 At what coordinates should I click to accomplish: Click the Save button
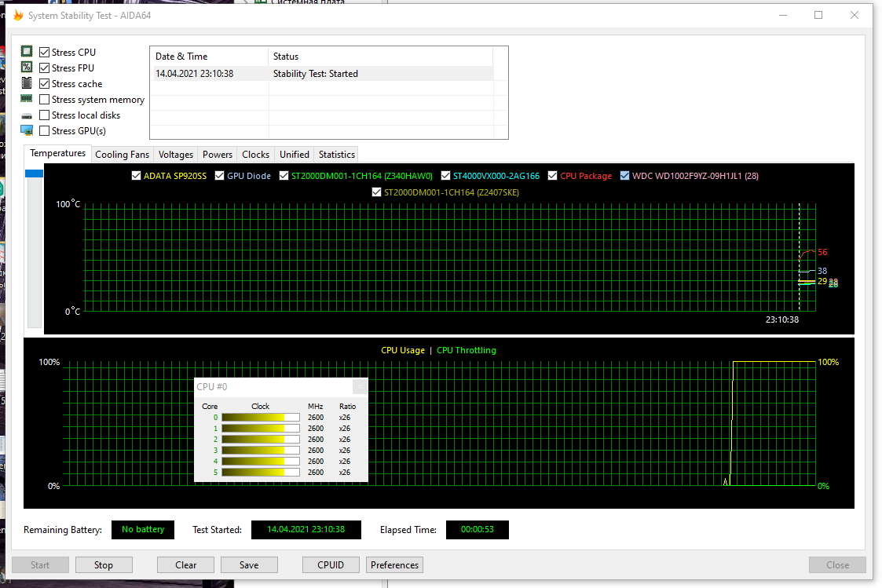click(249, 565)
